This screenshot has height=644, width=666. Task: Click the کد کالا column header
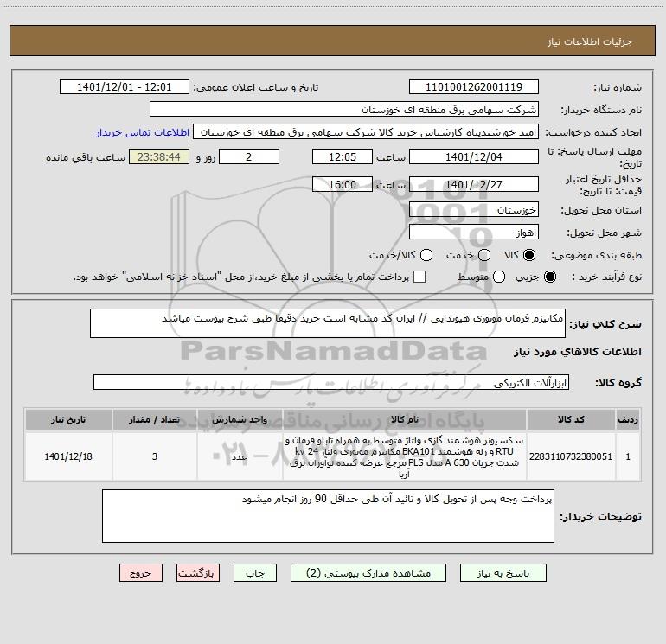571,419
